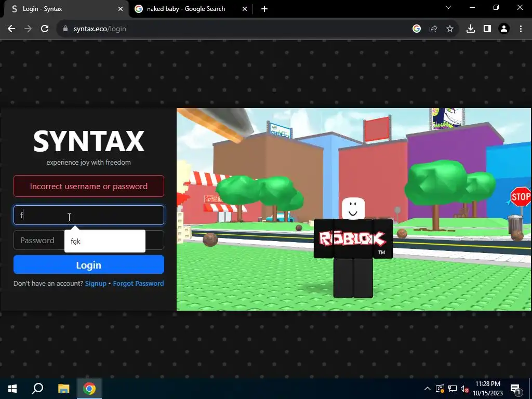Go back to previous page
The width and height of the screenshot is (532, 399).
tap(11, 29)
